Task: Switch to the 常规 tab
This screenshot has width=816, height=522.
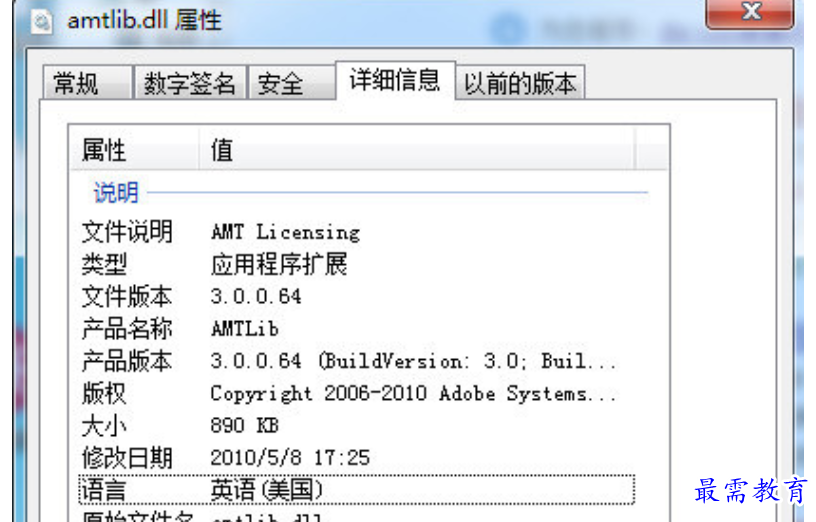Action: coord(87,83)
